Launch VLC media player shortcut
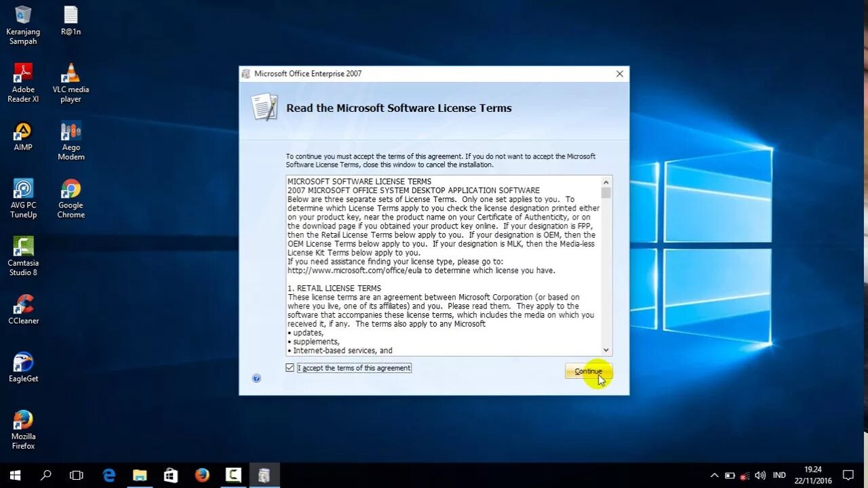Screen dimensions: 868x488 (x=71, y=83)
